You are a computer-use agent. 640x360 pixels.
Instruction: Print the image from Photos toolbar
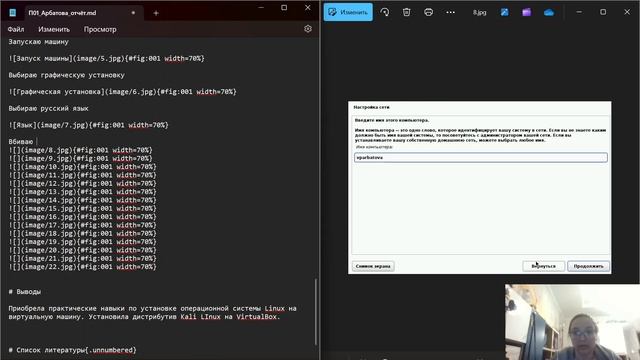pyautogui.click(x=428, y=12)
